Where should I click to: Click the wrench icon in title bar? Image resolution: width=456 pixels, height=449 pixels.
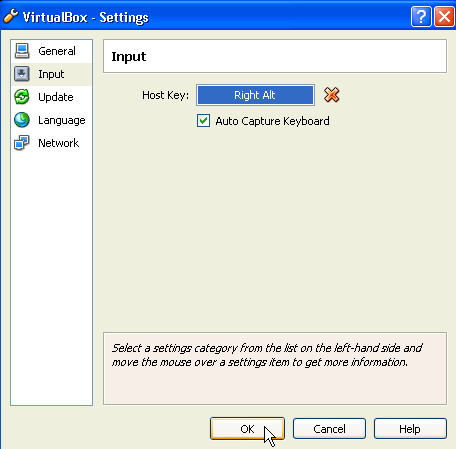pos(11,16)
